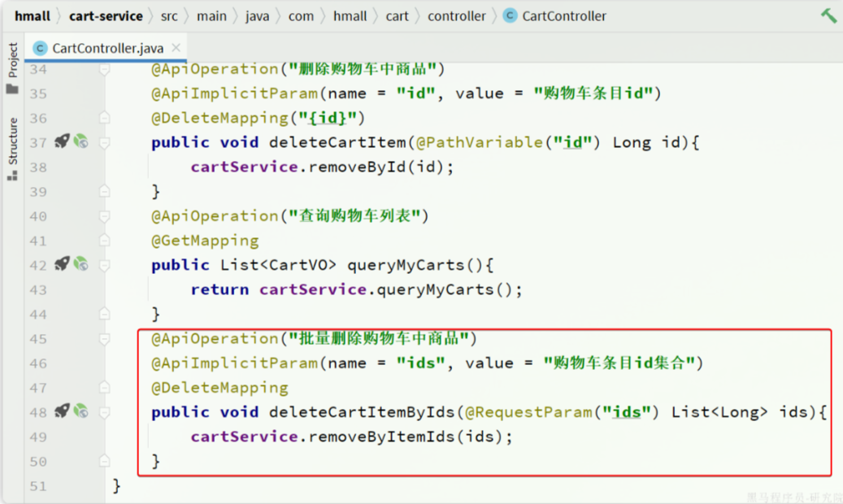This screenshot has height=504, width=843.
Task: Collapse the deleteCartItem method at line 37
Action: click(x=105, y=142)
